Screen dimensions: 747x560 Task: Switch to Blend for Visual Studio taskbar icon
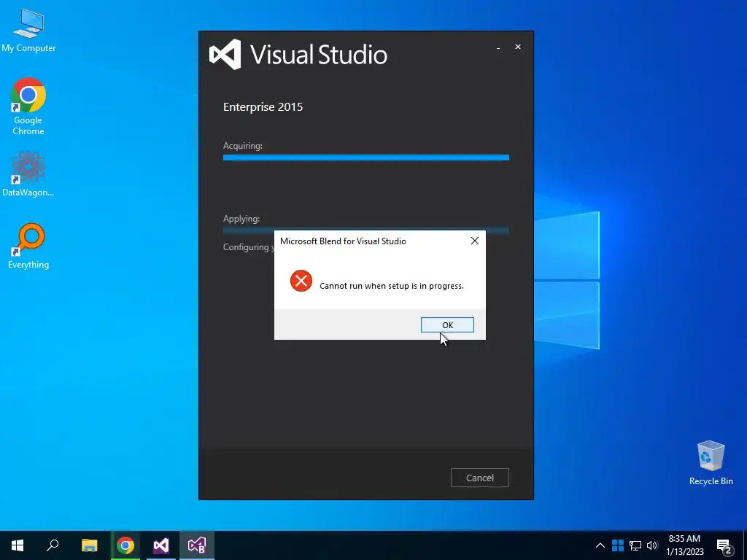197,545
